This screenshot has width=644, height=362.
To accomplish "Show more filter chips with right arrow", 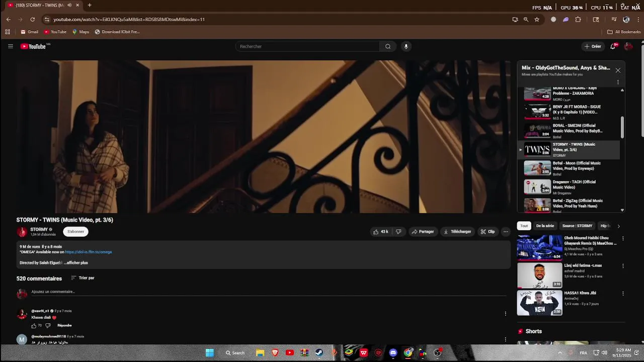I will click(x=618, y=226).
